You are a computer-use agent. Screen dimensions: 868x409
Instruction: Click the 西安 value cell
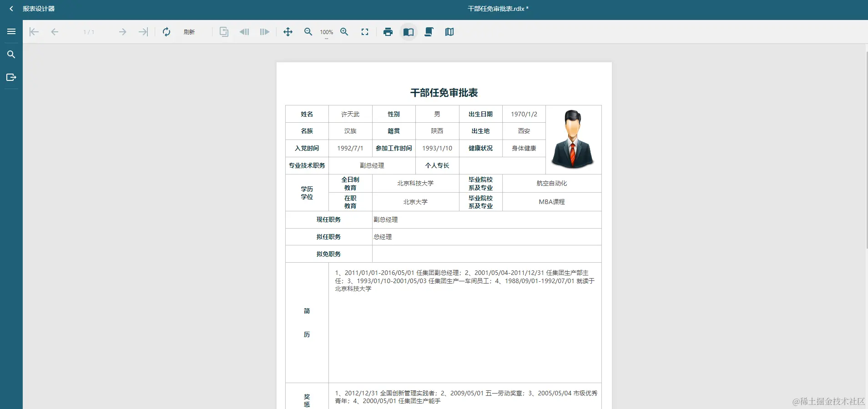pyautogui.click(x=524, y=131)
